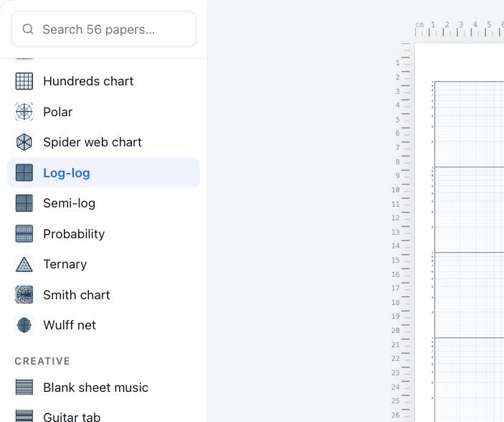Click the magnifier icon in search box
The width and height of the screenshot is (504, 422).
coord(28,29)
